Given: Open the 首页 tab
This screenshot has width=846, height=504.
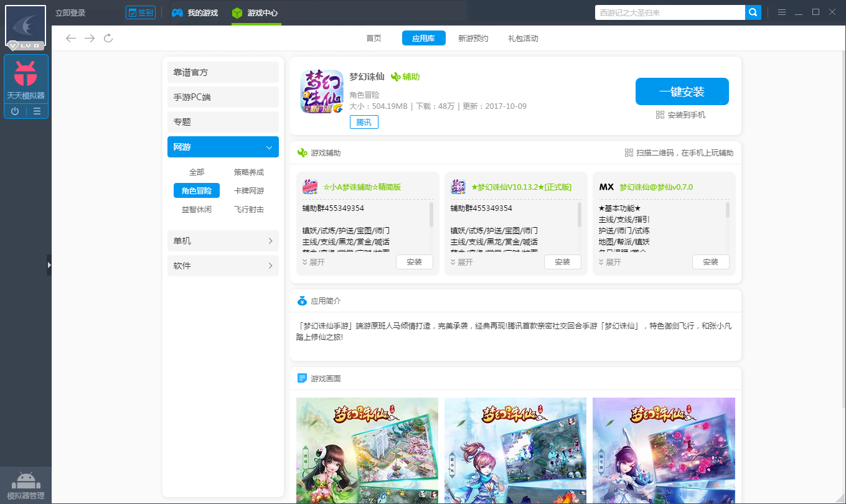Looking at the screenshot, I should coord(374,39).
